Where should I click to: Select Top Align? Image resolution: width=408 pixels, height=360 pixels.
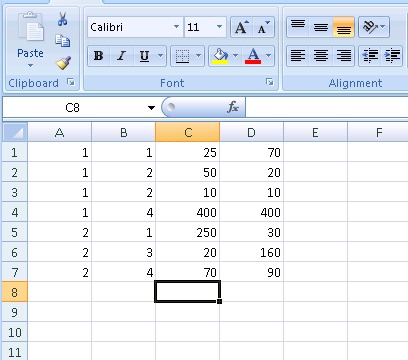tap(298, 27)
